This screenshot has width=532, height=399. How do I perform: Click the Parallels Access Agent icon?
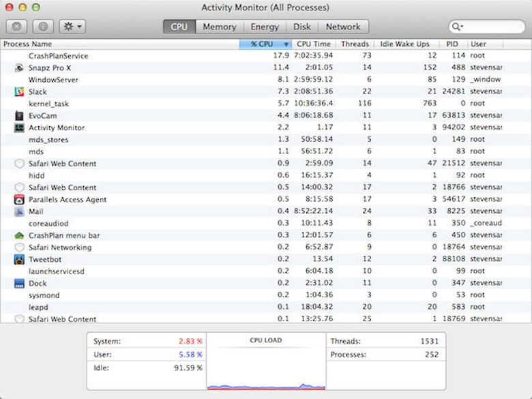[x=19, y=199]
